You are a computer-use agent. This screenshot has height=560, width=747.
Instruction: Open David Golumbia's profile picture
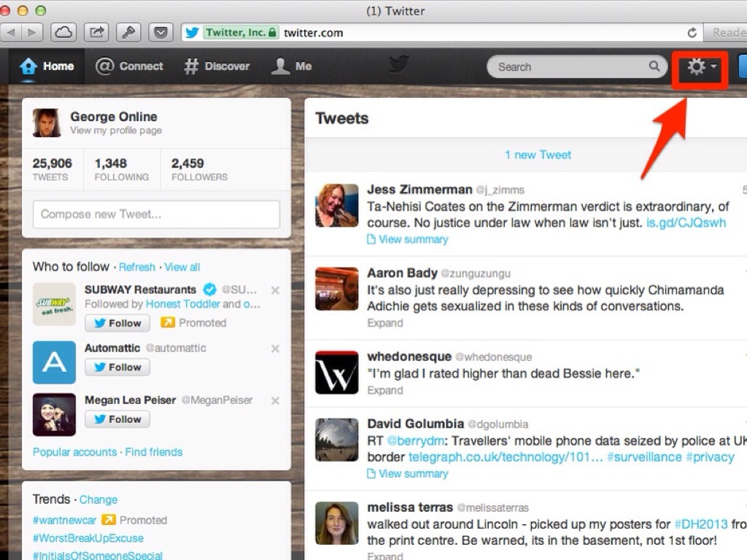337,440
